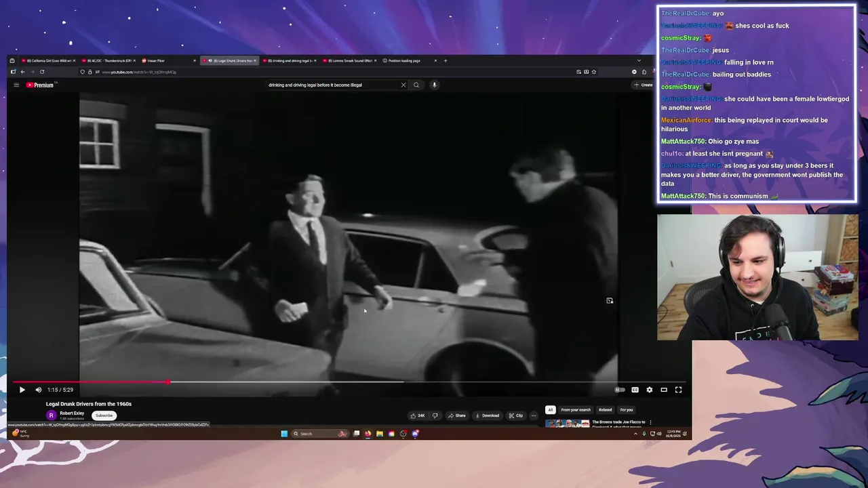Toggle subtitles/closed captions button
This screenshot has width=868, height=488.
[x=635, y=390]
